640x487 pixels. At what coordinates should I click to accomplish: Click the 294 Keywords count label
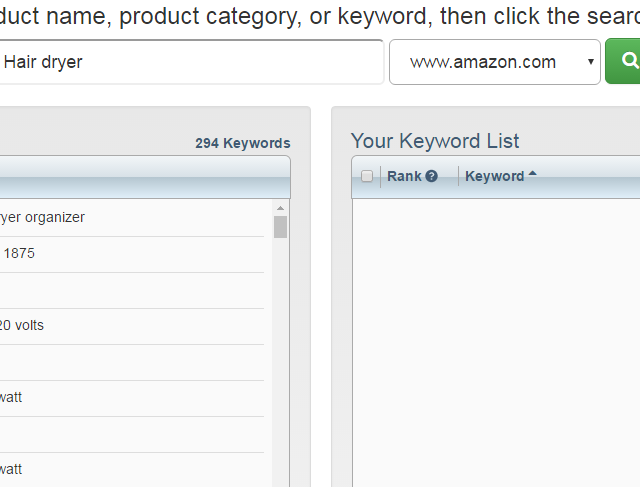pos(242,143)
